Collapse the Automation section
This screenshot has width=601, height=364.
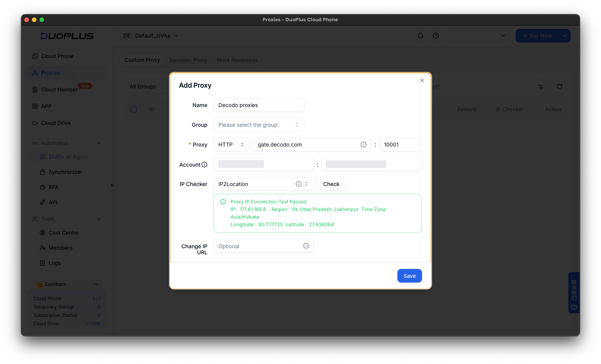click(67, 143)
